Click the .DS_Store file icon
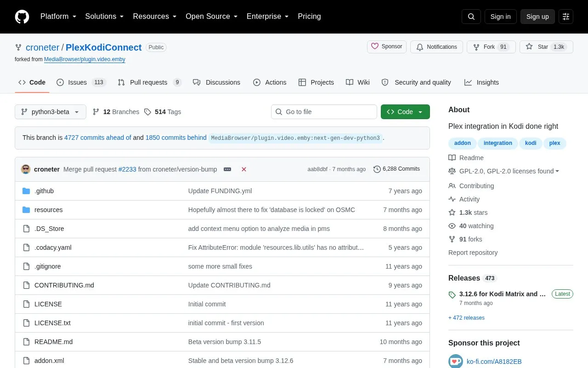 click(26, 229)
